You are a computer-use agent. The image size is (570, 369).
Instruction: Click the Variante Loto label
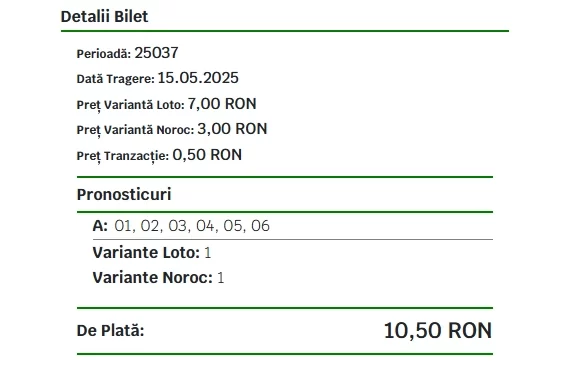point(146,253)
